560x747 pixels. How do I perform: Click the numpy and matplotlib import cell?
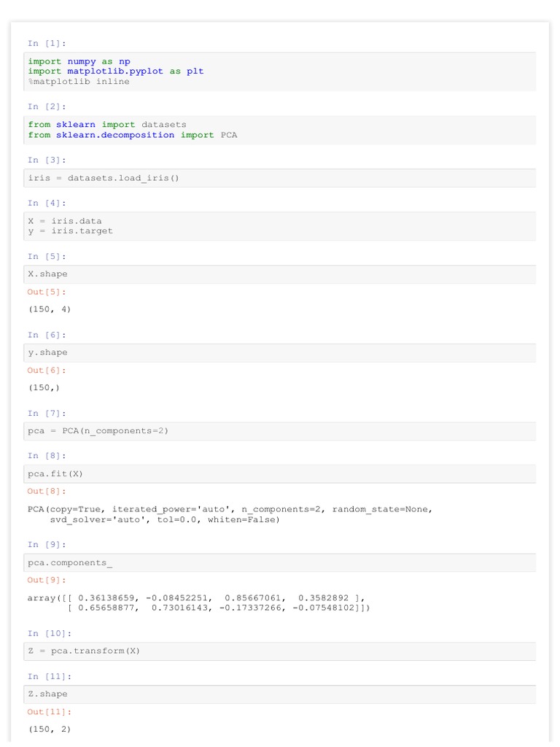click(280, 71)
